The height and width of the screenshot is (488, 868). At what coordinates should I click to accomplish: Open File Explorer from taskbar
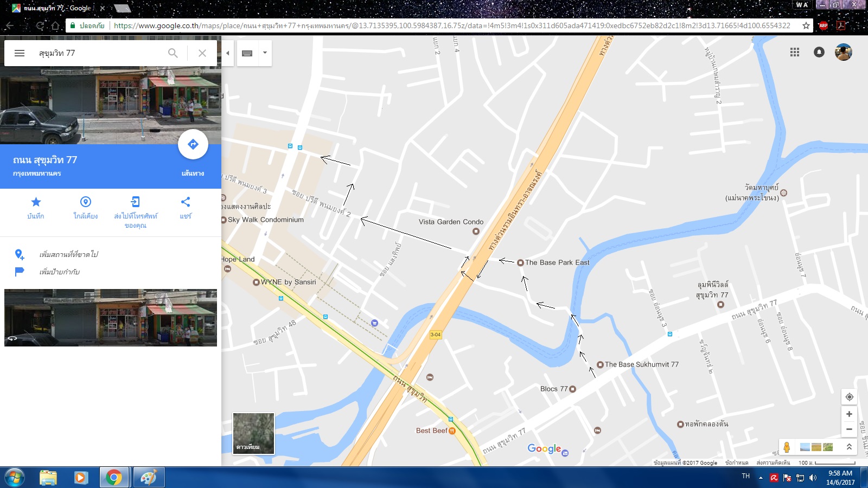pyautogui.click(x=48, y=478)
